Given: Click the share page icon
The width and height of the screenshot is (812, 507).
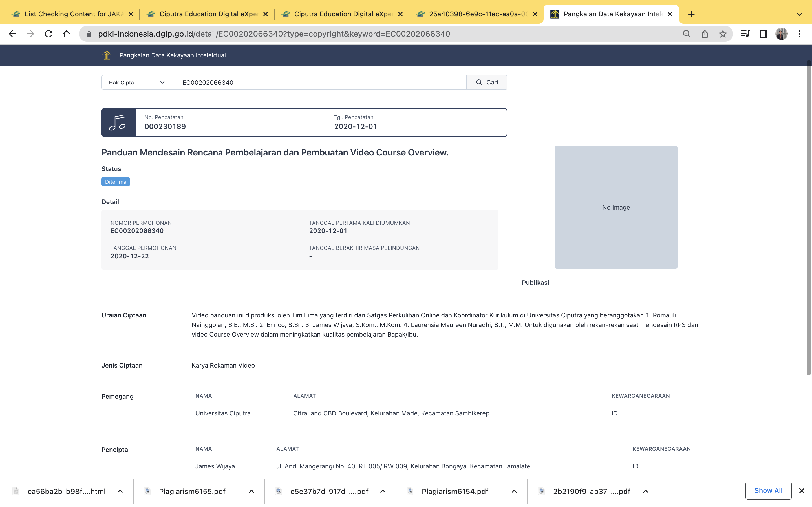Looking at the screenshot, I should (x=705, y=34).
